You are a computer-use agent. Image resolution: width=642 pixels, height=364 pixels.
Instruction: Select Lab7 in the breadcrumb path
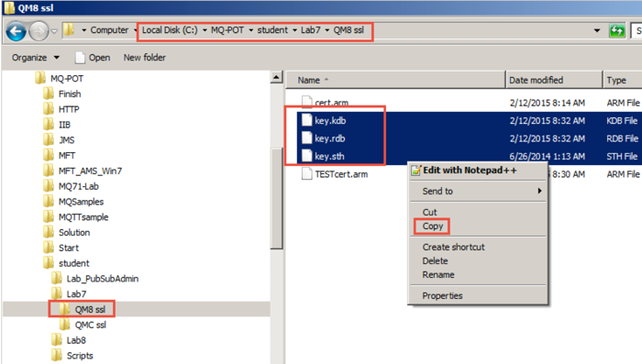[x=310, y=30]
